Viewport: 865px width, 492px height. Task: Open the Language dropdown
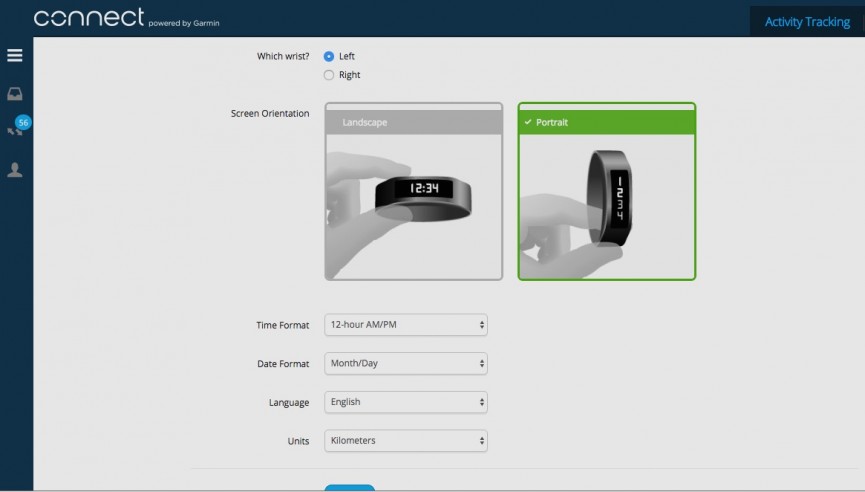pyautogui.click(x=406, y=402)
